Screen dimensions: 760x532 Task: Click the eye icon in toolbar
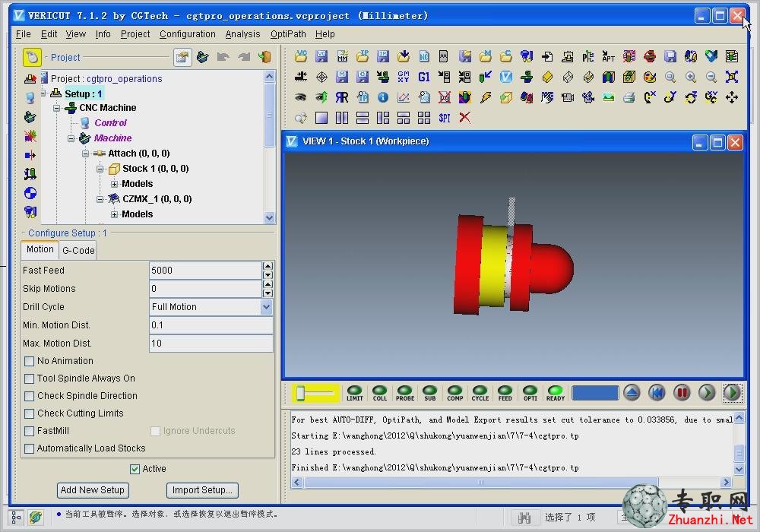pos(300,97)
